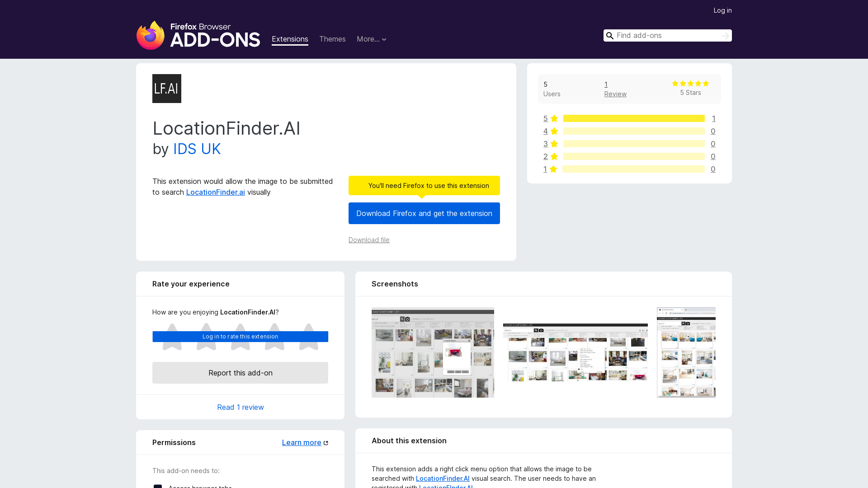
Task: Go to the Extensions tab
Action: pos(290,39)
